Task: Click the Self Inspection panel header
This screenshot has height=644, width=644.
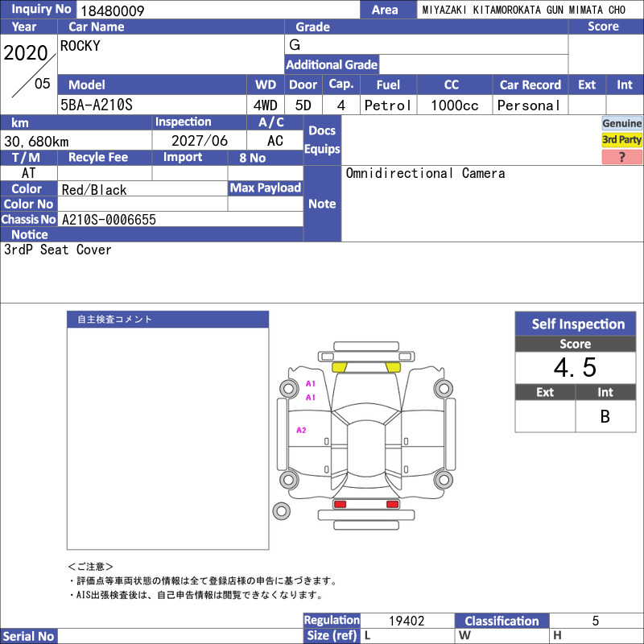Action: click(576, 324)
